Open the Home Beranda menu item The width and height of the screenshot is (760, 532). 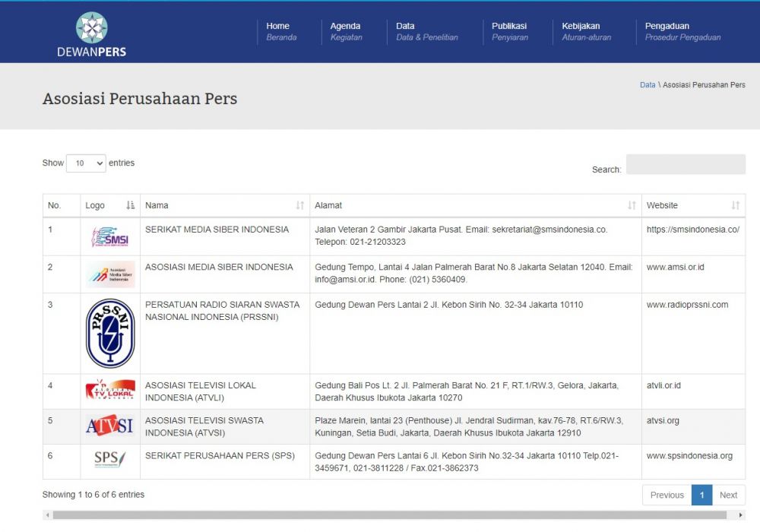point(279,31)
